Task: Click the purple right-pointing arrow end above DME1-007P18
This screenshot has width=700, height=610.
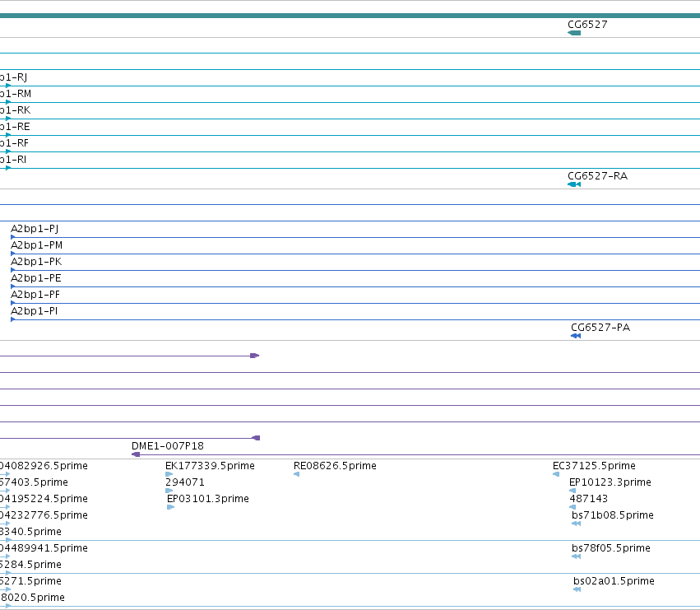Action: [254, 356]
